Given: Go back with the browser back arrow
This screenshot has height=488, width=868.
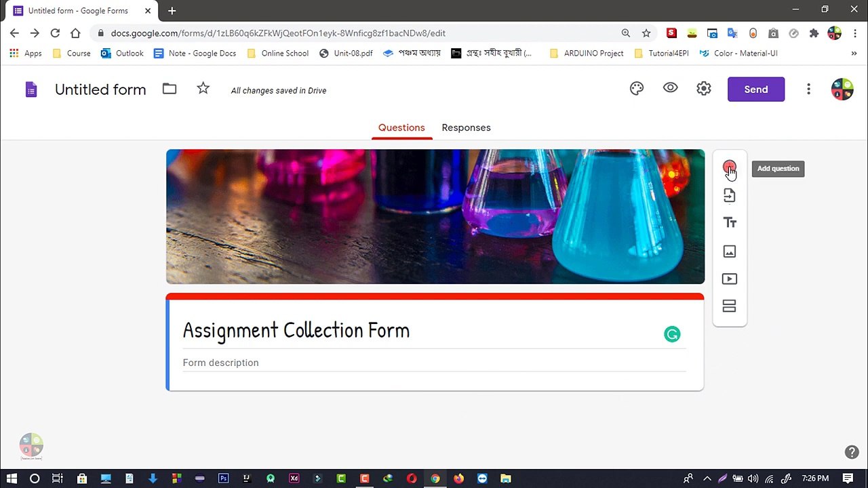Looking at the screenshot, I should point(14,33).
